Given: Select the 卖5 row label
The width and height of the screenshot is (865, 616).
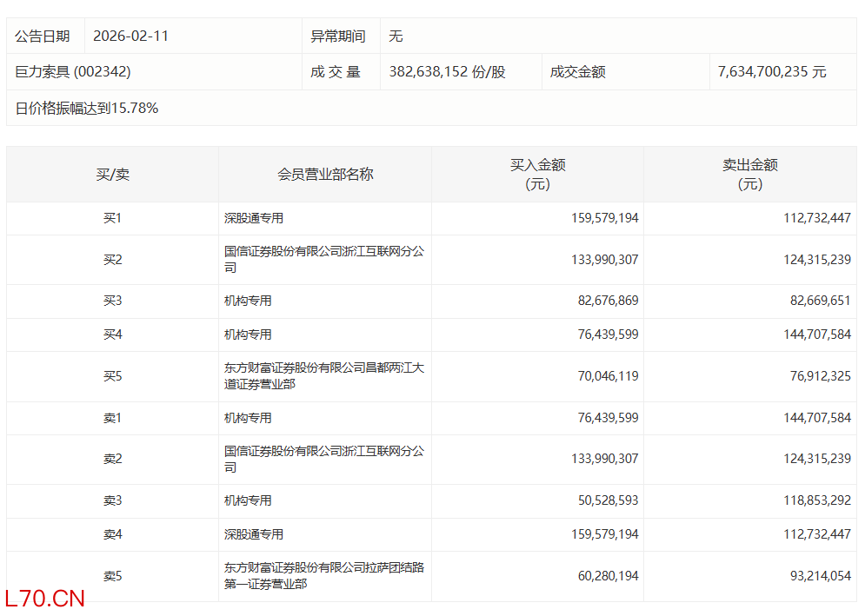Looking at the screenshot, I should (112, 576).
